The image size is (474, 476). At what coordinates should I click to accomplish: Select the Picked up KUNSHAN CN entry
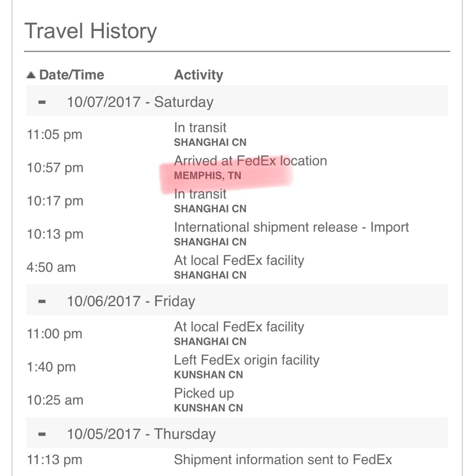[237, 400]
